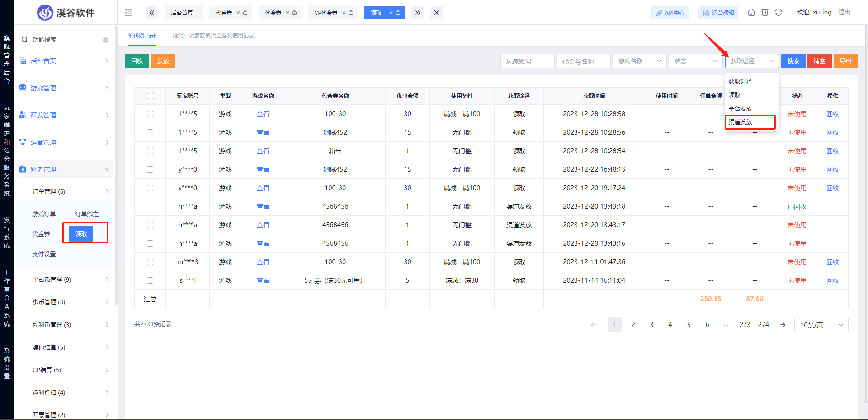Image resolution: width=868 pixels, height=420 pixels.
Task: Check the row for player s****i
Action: point(150,280)
